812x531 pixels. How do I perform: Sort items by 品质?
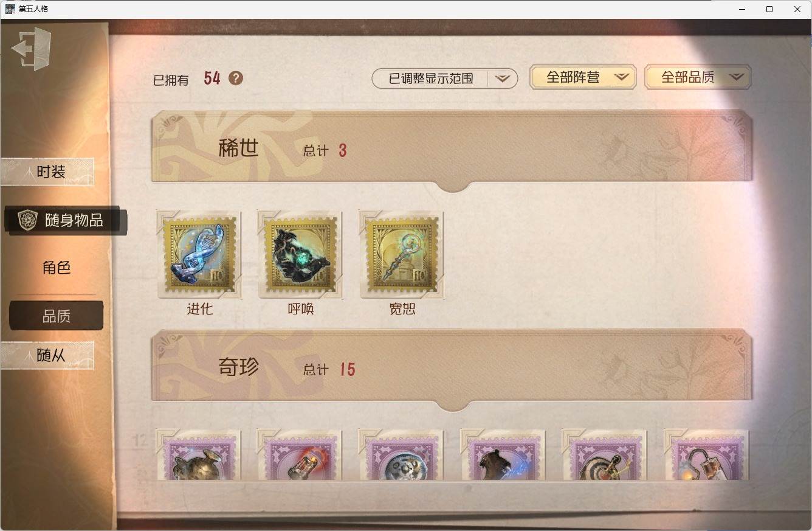tap(57, 316)
